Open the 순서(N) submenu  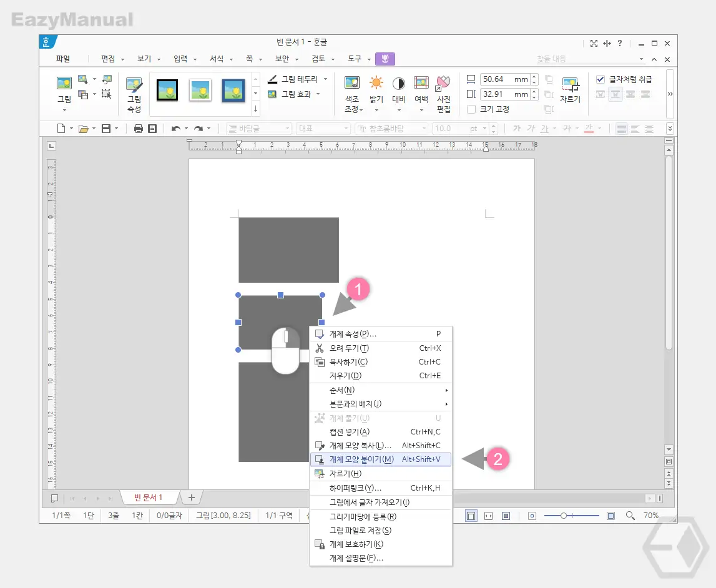click(381, 390)
